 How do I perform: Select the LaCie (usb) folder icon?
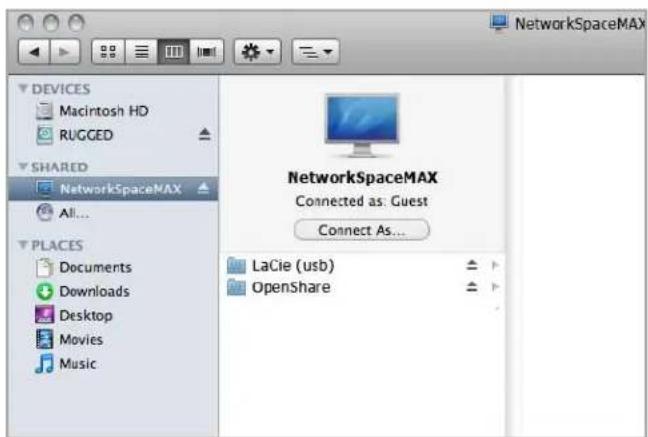click(236, 265)
